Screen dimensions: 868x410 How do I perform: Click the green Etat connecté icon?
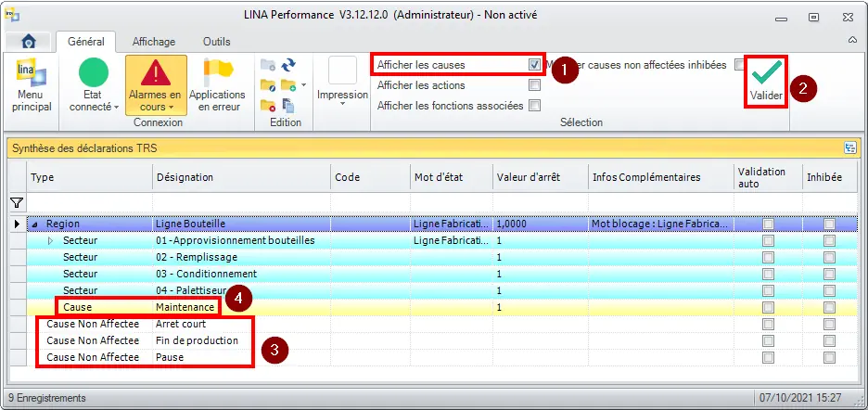93,73
